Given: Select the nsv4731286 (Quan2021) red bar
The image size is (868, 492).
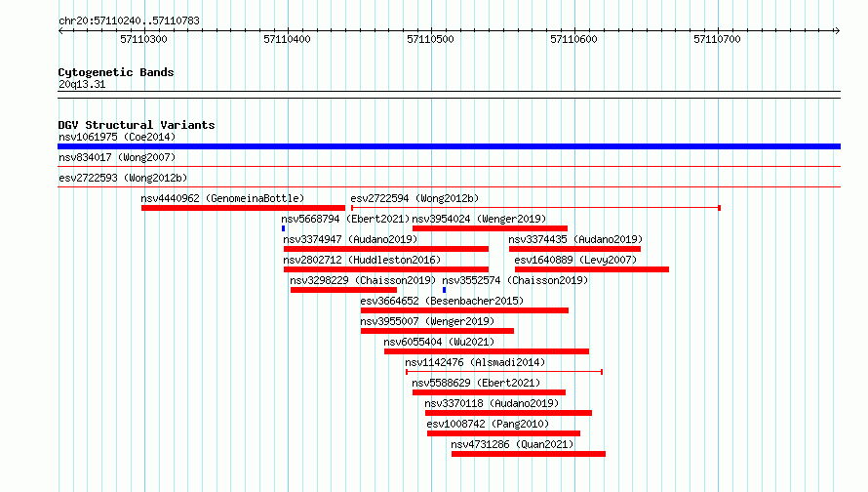Looking at the screenshot, I should click(x=529, y=454).
